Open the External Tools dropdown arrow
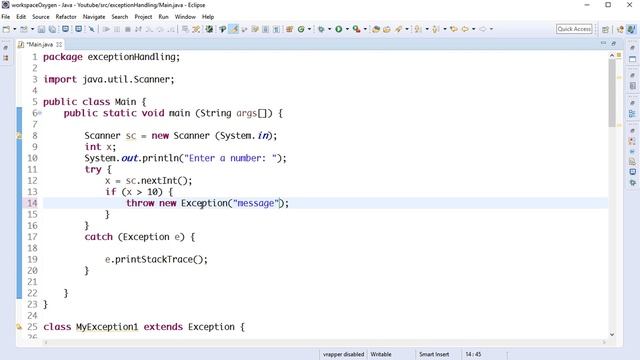The height and width of the screenshot is (360, 640). click(x=365, y=29)
